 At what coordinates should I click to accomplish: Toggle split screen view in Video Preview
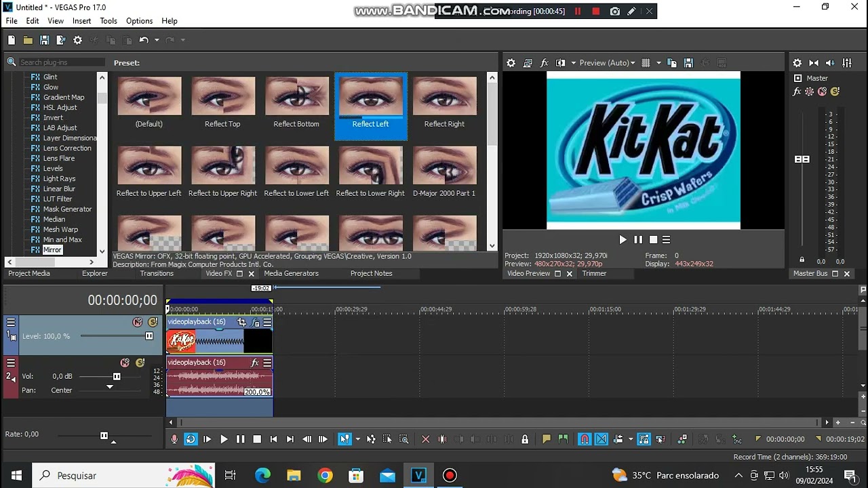point(560,63)
